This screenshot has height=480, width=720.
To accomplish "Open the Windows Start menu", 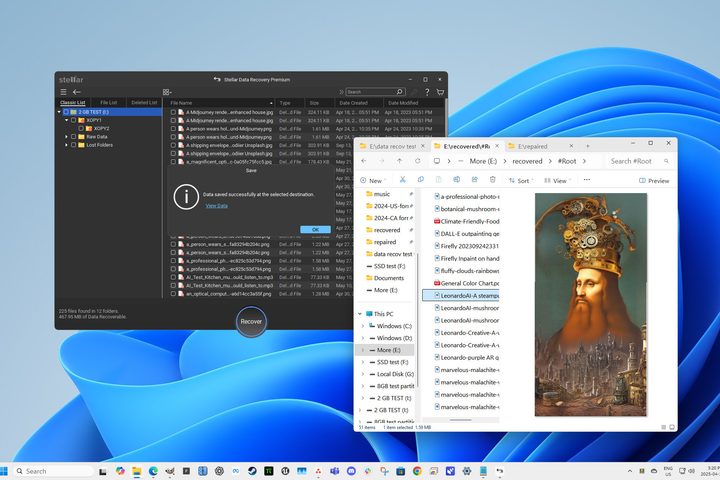I will (x=4, y=471).
